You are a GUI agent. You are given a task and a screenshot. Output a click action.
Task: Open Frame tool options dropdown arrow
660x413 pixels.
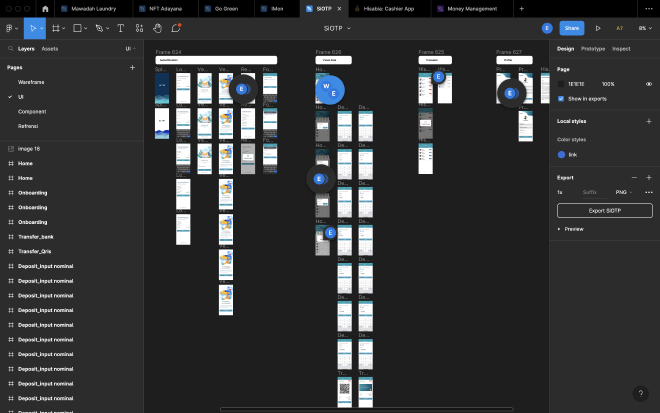pyautogui.click(x=64, y=29)
